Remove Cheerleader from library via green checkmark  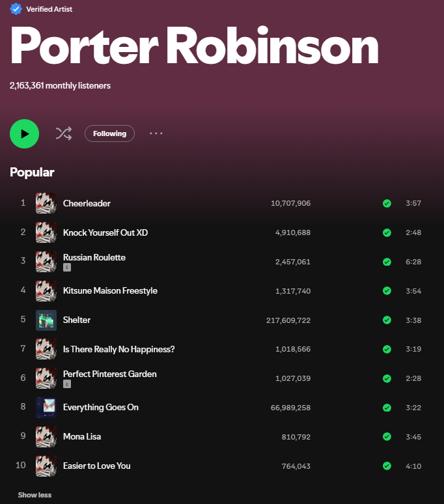pos(387,203)
